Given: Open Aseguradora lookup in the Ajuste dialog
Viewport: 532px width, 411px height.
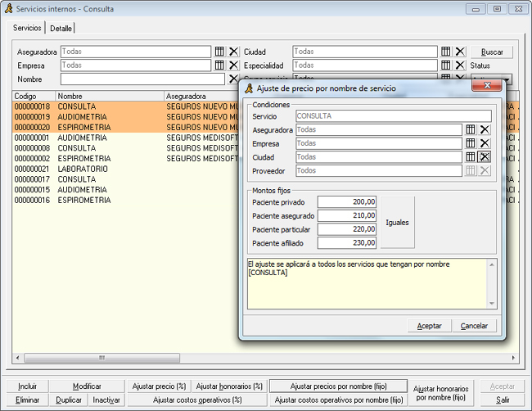Looking at the screenshot, I should 471,129.
